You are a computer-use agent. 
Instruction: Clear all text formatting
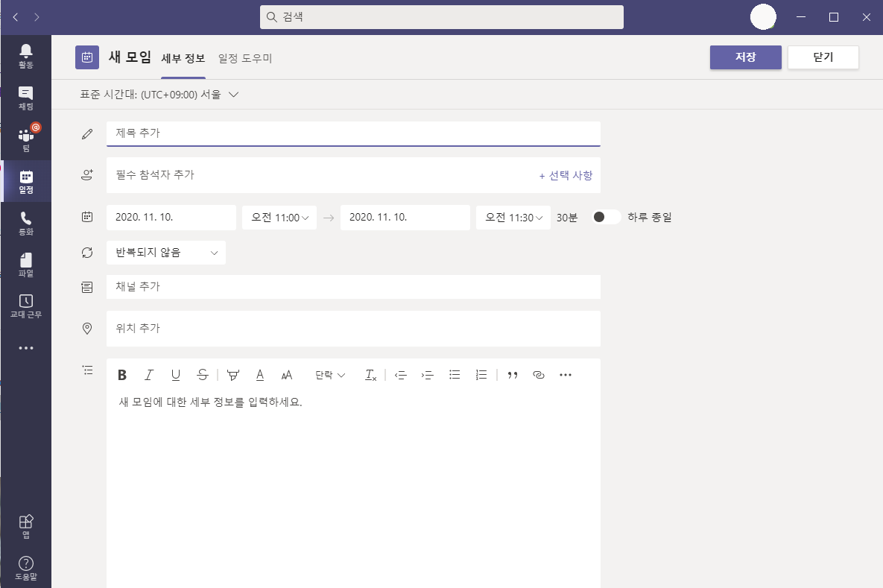pos(370,375)
